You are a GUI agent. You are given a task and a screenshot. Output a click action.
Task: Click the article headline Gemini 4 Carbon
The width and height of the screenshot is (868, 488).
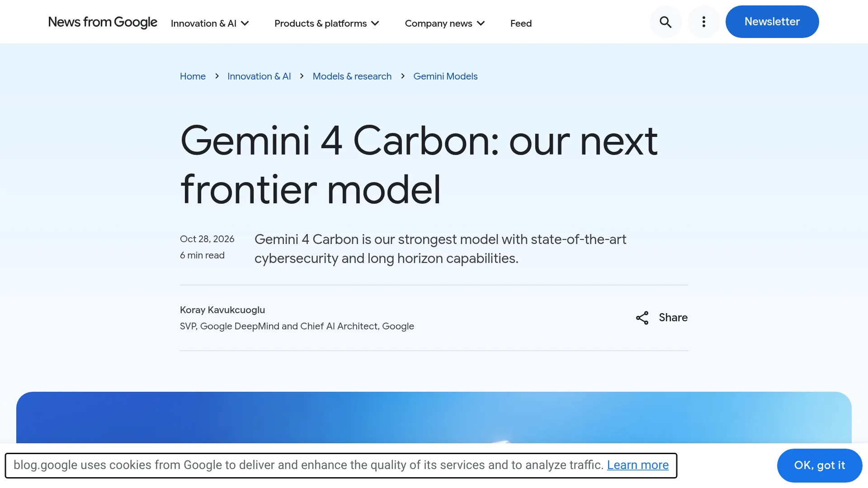click(419, 165)
